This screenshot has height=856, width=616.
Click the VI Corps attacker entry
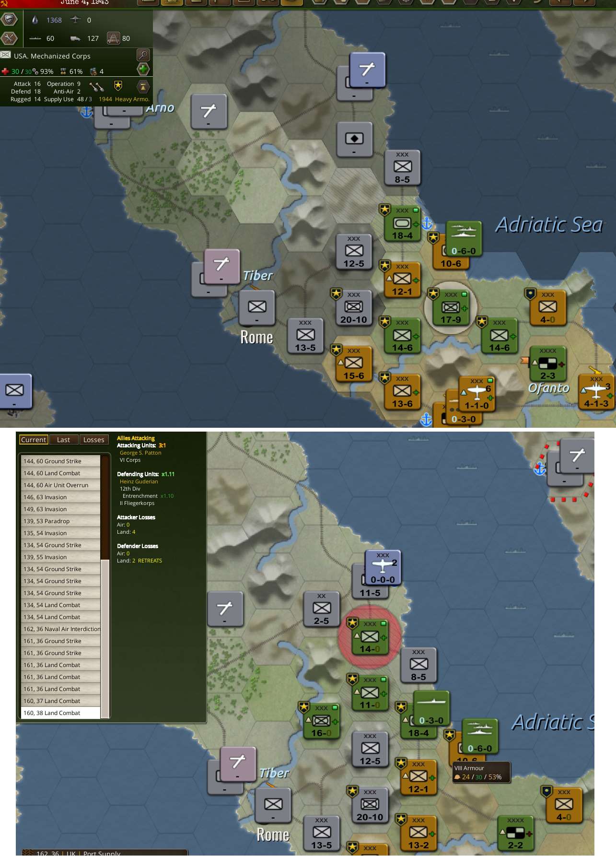tap(130, 460)
